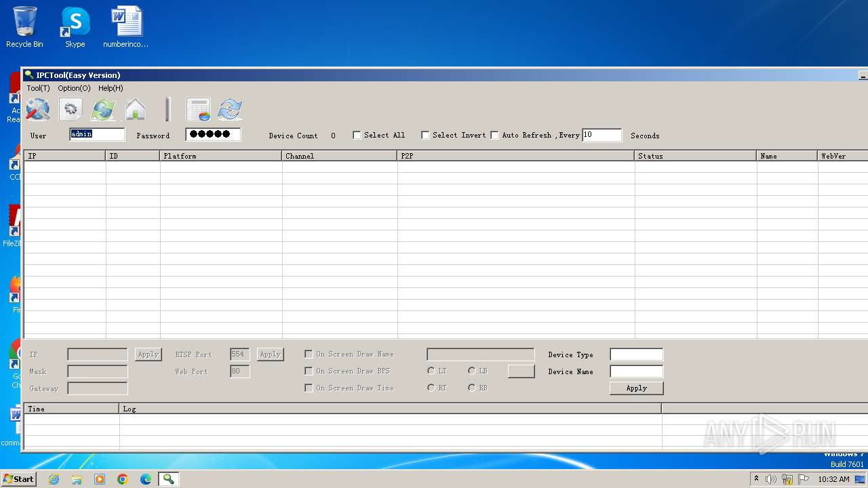
Task: Click the Web Port field
Action: 240,371
